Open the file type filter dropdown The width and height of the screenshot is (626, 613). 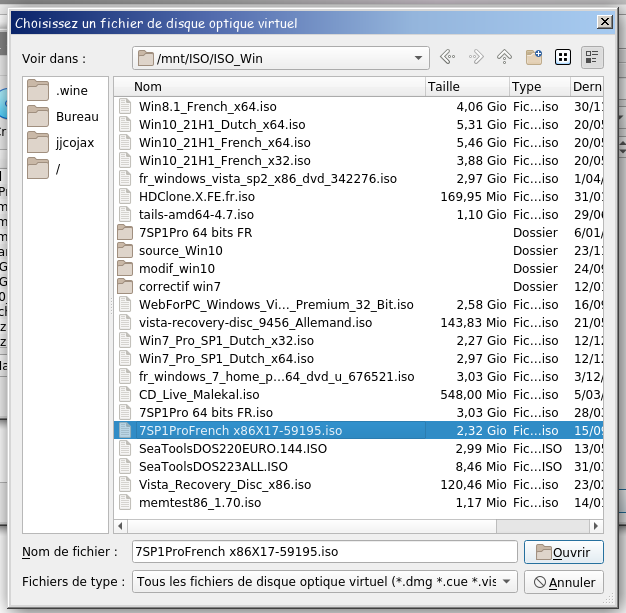[x=507, y=581]
